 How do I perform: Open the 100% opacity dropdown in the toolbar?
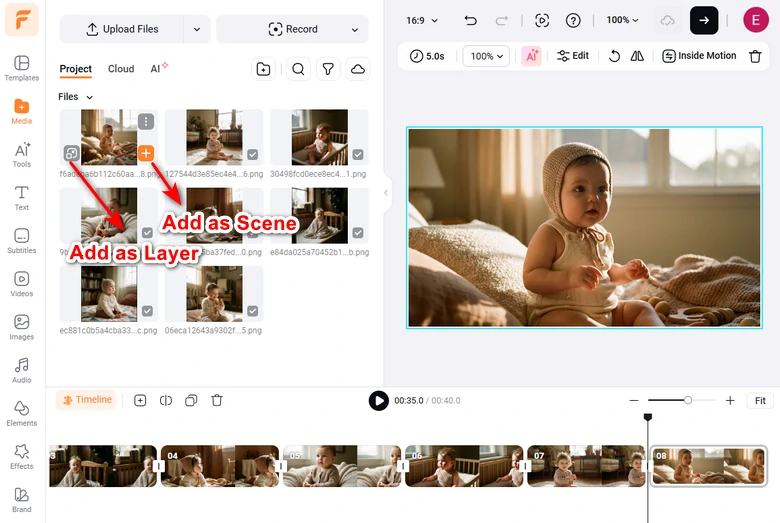coord(486,56)
